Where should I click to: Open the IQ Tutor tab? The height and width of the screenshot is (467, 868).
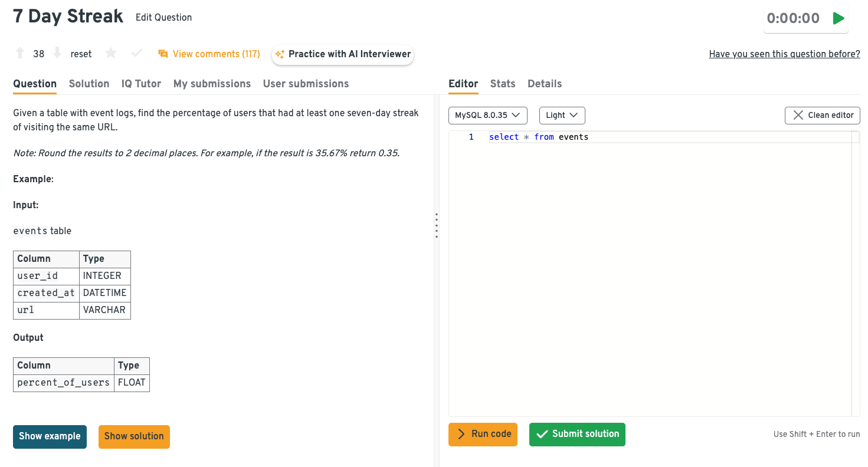click(141, 84)
